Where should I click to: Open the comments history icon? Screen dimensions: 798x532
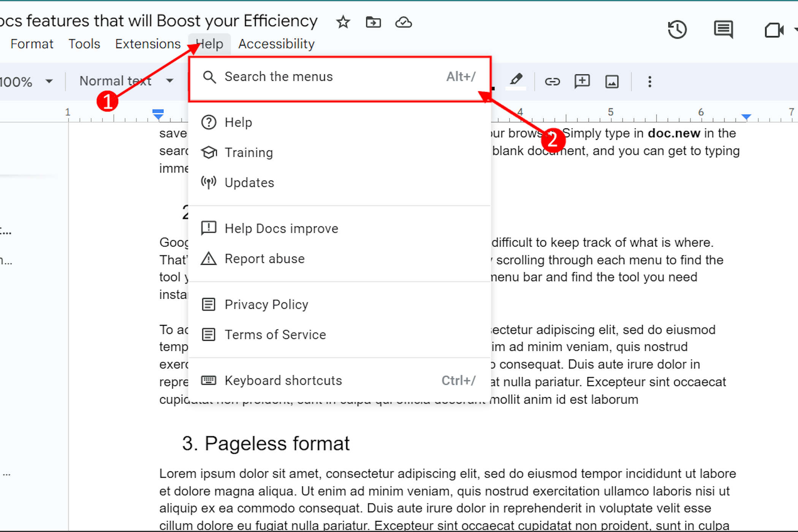(723, 30)
